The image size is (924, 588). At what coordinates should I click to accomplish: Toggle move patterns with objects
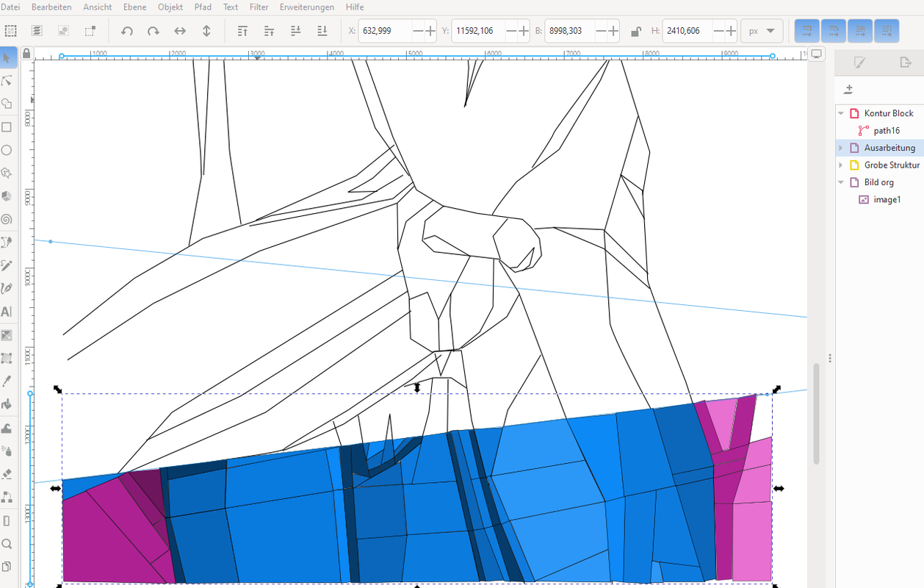[x=887, y=31]
